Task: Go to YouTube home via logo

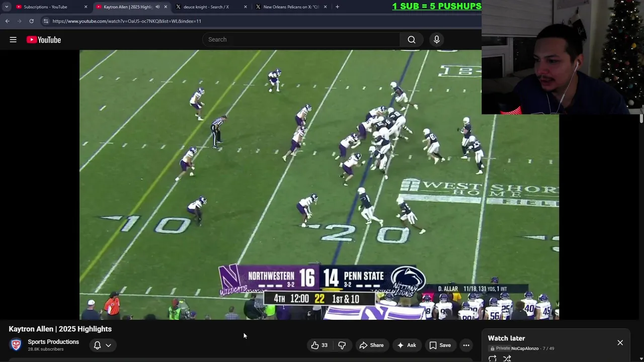Action: (44, 40)
